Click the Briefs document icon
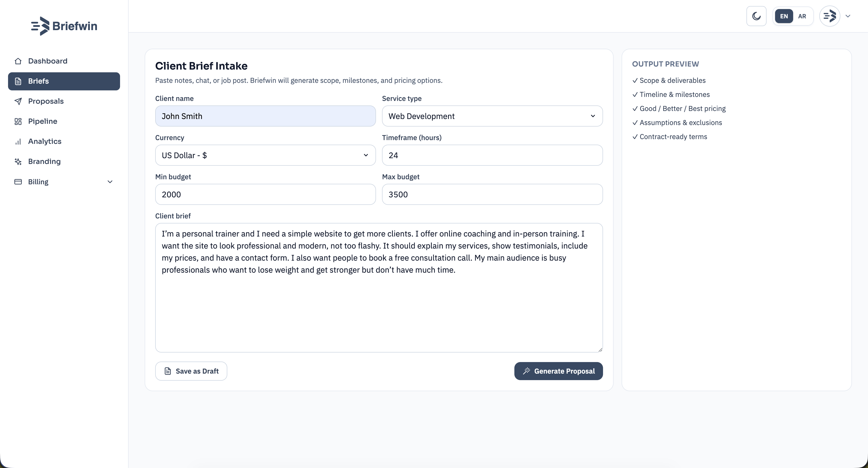This screenshot has height=468, width=868. coord(18,81)
